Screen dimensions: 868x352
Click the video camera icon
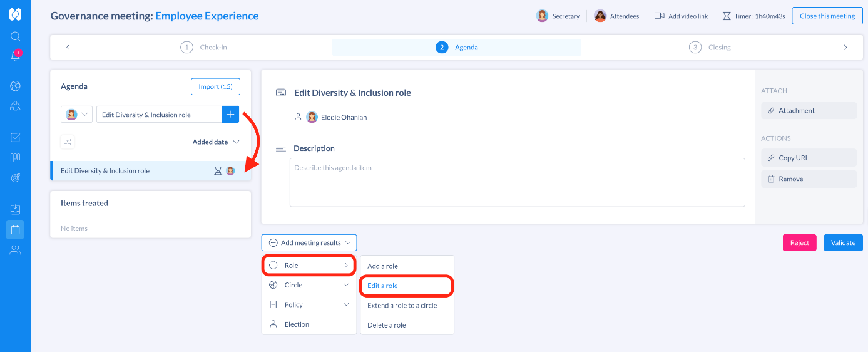(659, 16)
